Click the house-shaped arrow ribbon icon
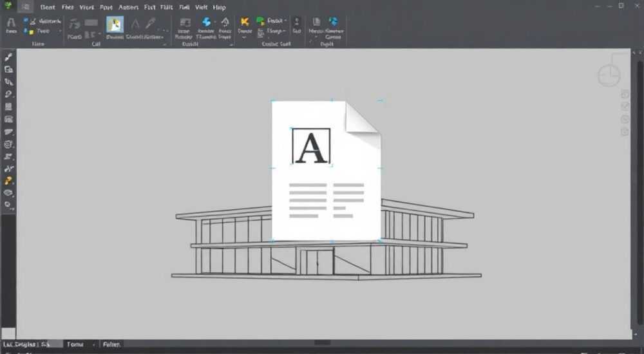This screenshot has height=354, width=644. coord(225,22)
